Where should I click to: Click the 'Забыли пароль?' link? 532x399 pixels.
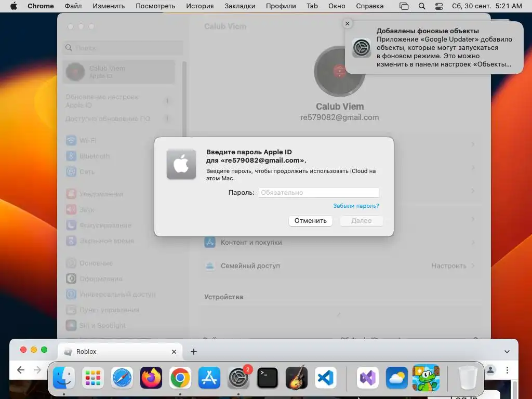click(x=356, y=206)
